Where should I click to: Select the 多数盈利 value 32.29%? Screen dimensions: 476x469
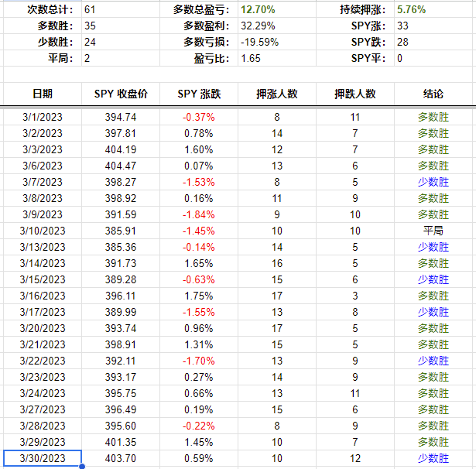(277, 26)
